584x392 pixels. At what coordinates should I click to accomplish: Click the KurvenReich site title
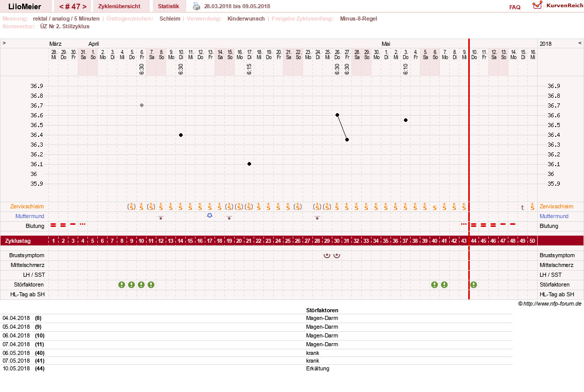point(564,5)
